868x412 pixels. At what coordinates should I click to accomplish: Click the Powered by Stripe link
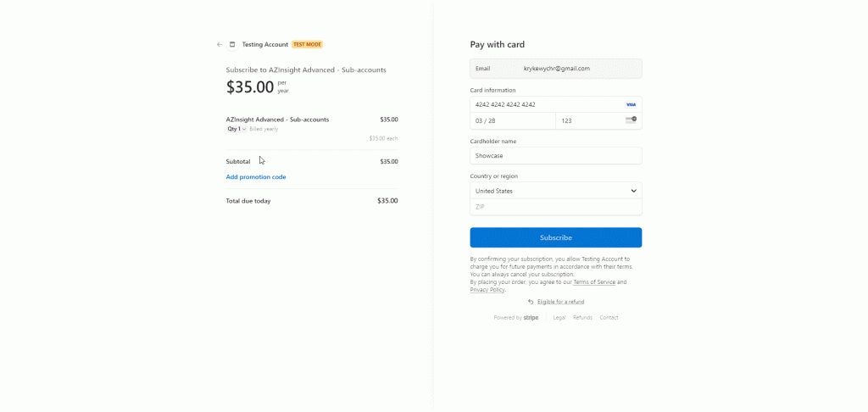tap(516, 318)
